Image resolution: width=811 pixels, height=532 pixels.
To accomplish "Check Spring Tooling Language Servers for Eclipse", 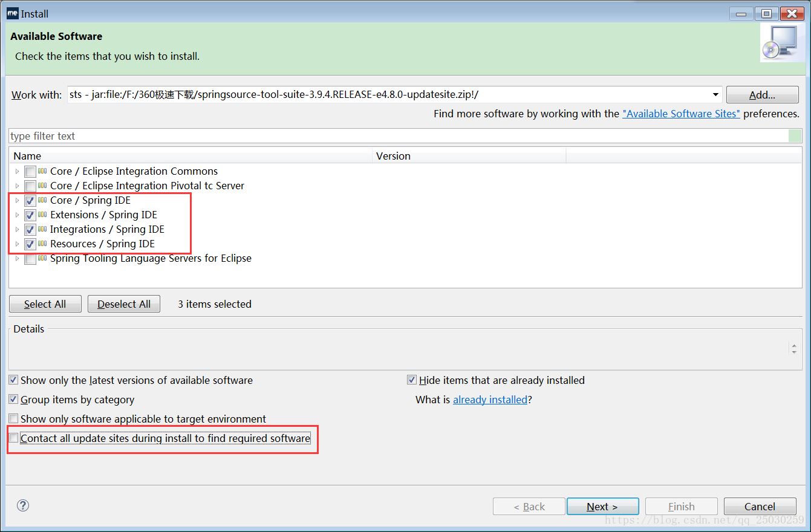I will coord(30,259).
